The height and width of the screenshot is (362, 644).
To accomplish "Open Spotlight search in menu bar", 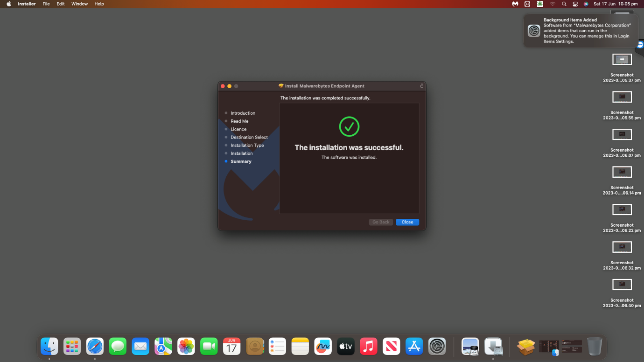I will coord(564,4).
